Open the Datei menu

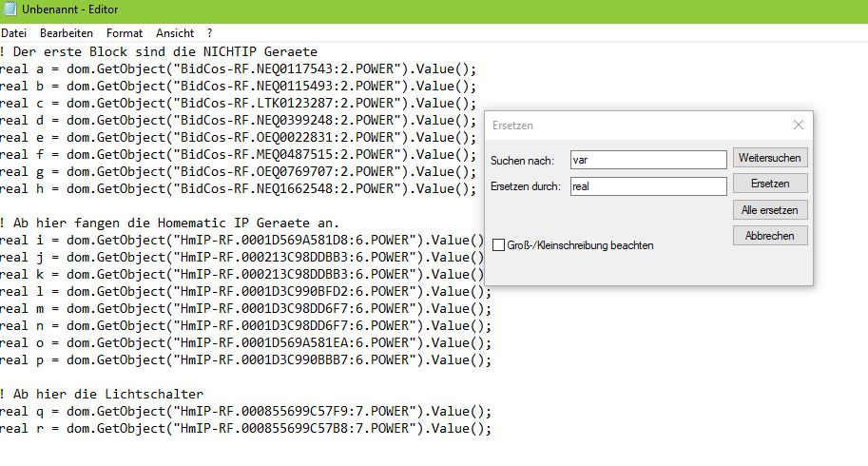click(x=14, y=32)
